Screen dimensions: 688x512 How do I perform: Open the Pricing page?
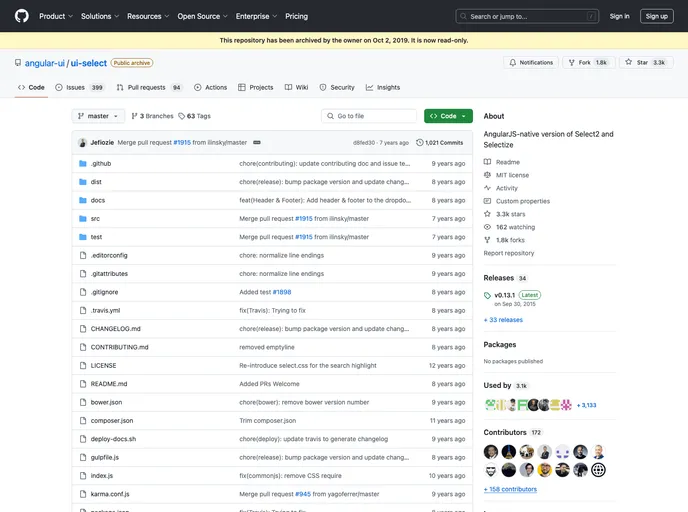pyautogui.click(x=296, y=16)
